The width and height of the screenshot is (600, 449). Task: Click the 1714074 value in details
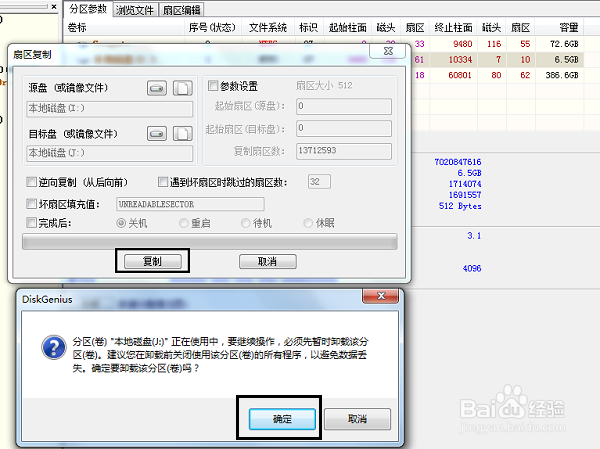(465, 184)
